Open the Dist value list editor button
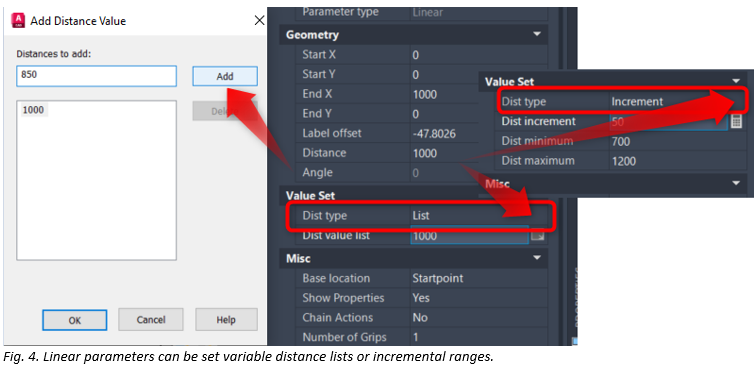The height and width of the screenshot is (367, 755). 537,236
